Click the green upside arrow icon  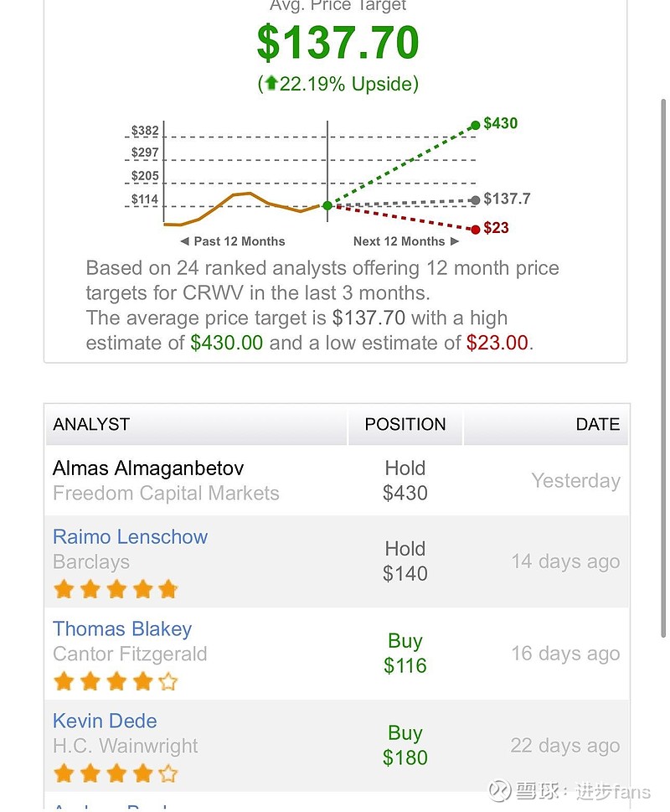pyautogui.click(x=271, y=84)
